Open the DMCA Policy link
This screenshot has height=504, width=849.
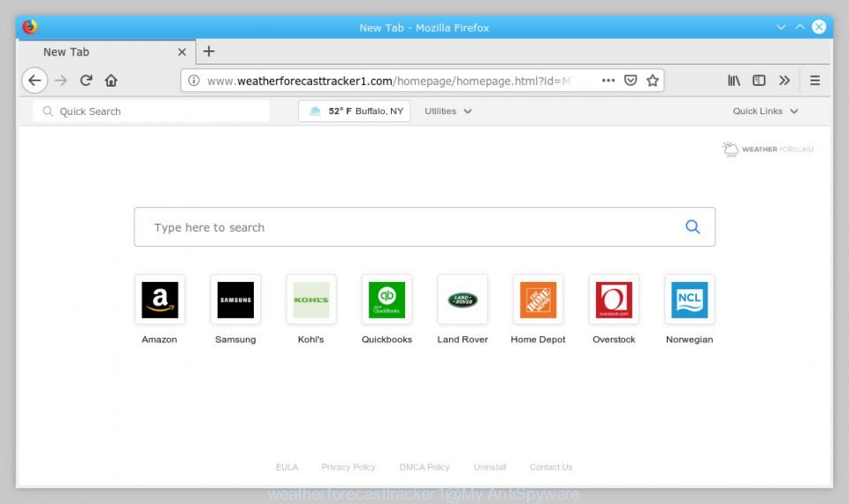tap(424, 467)
